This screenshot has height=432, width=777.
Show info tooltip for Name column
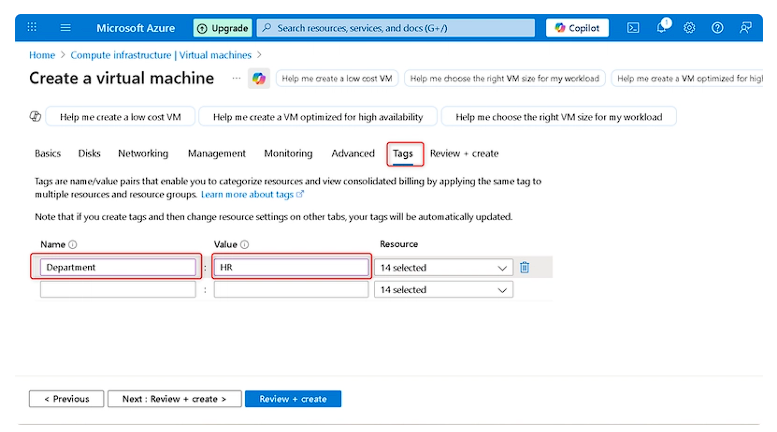point(72,244)
